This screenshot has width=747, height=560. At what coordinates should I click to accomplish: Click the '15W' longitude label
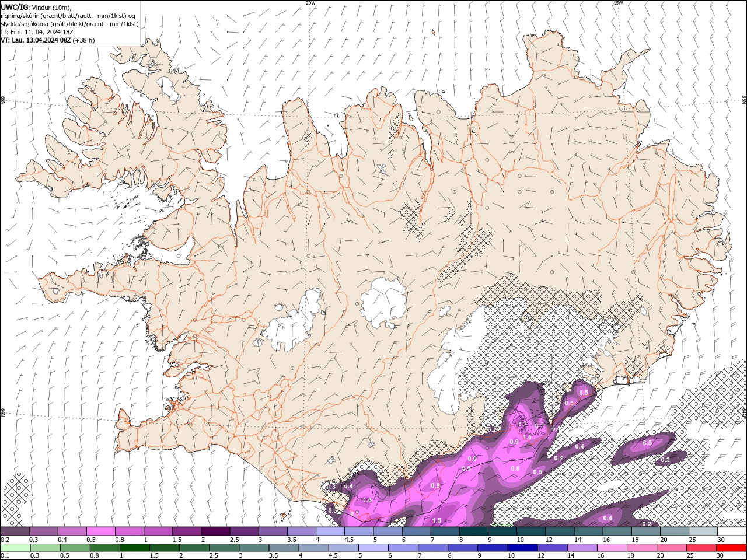[x=618, y=3]
